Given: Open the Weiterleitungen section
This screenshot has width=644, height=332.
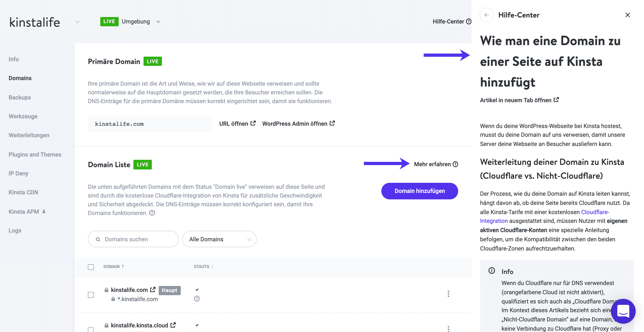Looking at the screenshot, I should [29, 135].
